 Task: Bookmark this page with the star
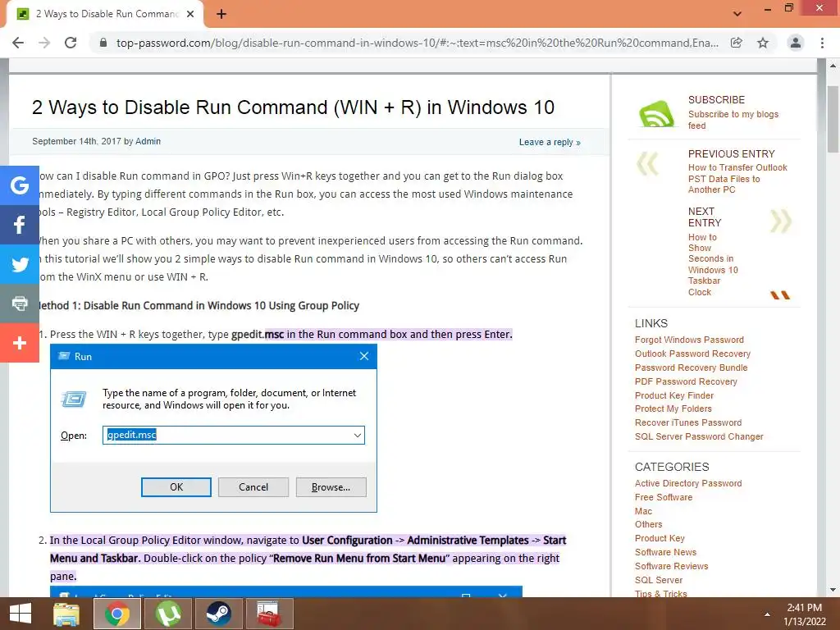tap(763, 43)
